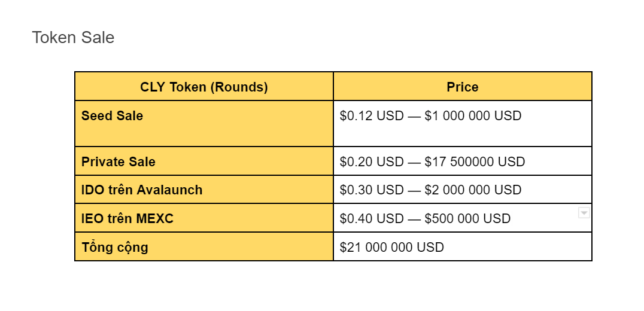
Task: Click the $0.30 USD IDO price
Action: [372, 190]
